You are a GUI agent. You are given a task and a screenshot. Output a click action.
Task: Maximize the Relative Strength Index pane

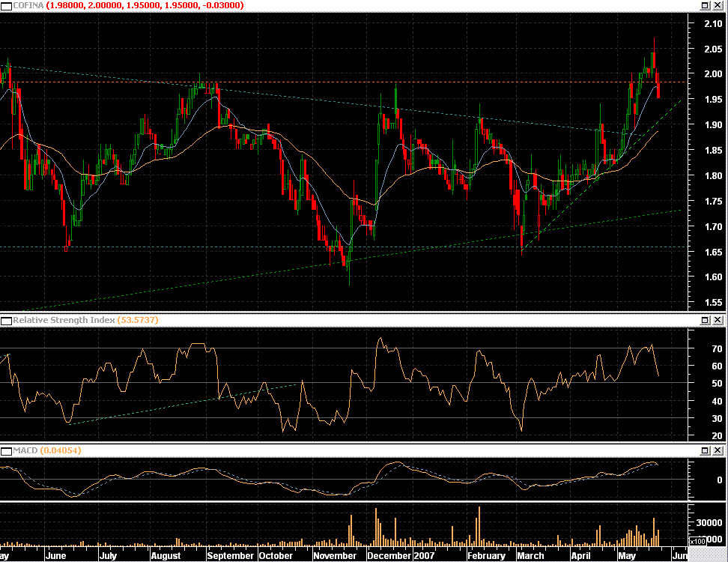pyautogui.click(x=705, y=320)
